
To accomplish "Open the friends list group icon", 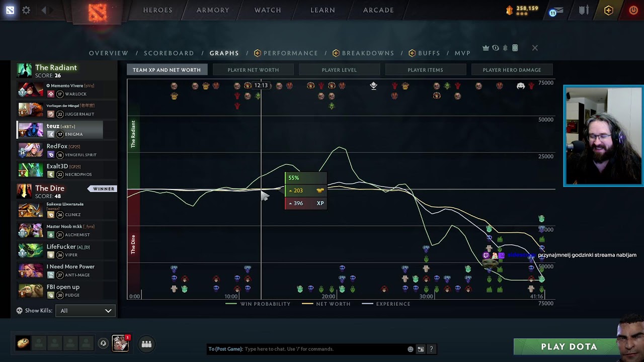I will (x=146, y=344).
